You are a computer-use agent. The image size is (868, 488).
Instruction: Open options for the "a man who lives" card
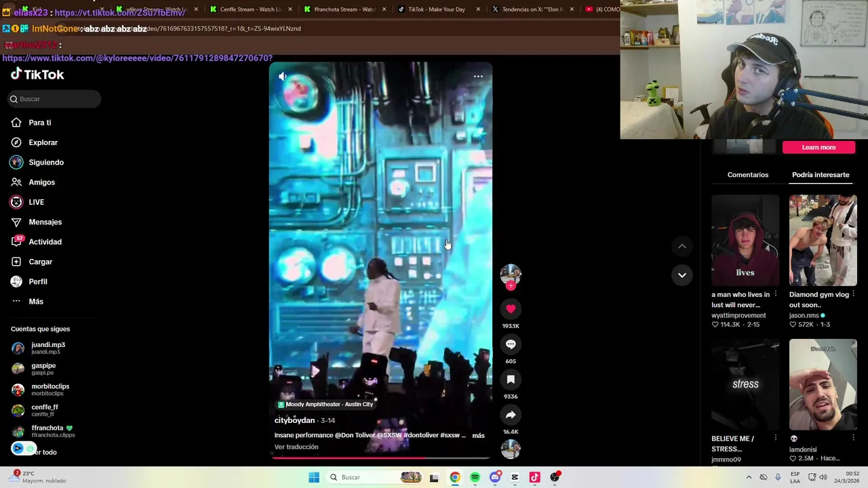point(776,295)
